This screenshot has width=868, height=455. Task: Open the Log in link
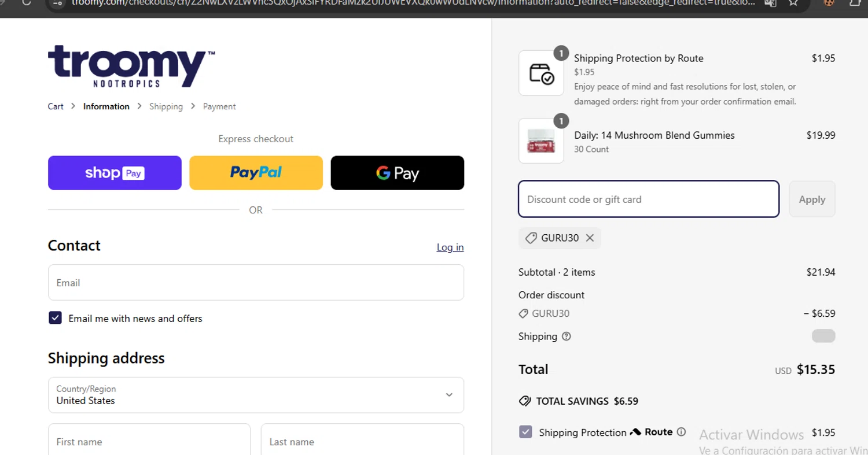pos(450,247)
